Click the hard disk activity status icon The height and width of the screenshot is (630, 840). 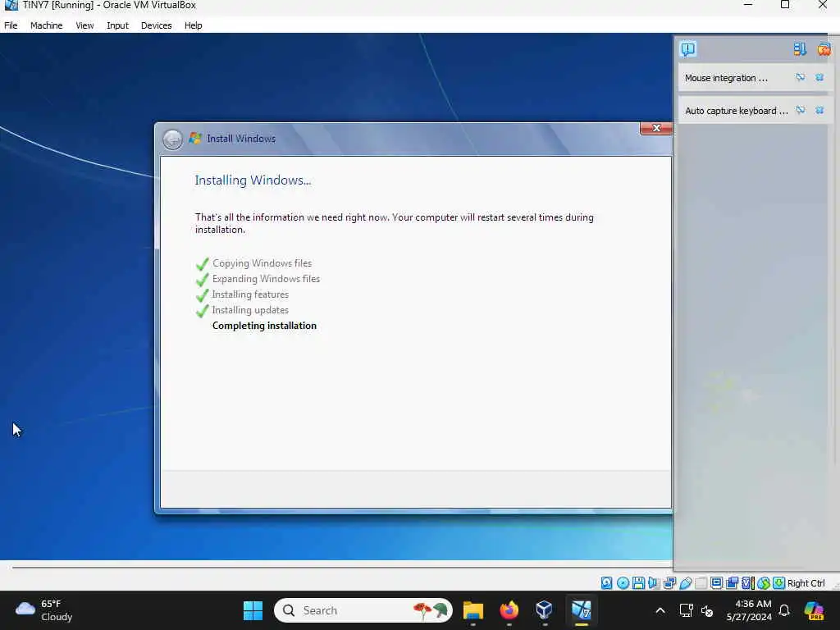[606, 583]
